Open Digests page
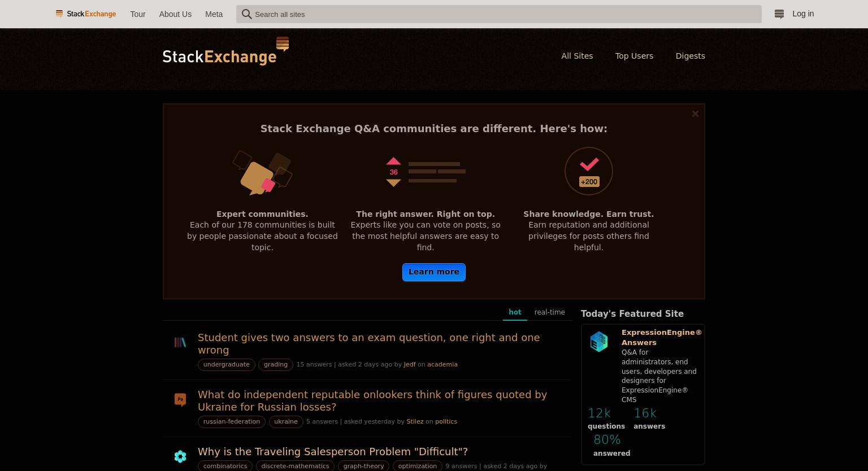The width and height of the screenshot is (868, 471). point(690,56)
